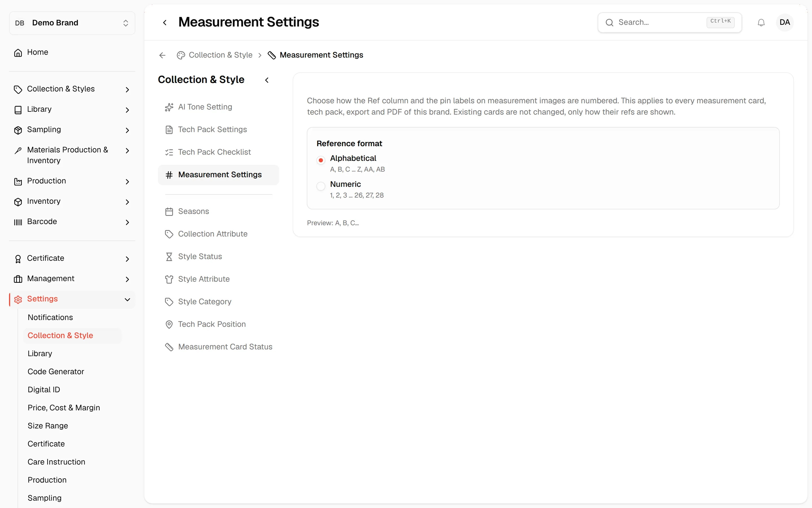812x508 pixels.
Task: Click the AI Tone Setting sparkle icon
Action: [169, 107]
